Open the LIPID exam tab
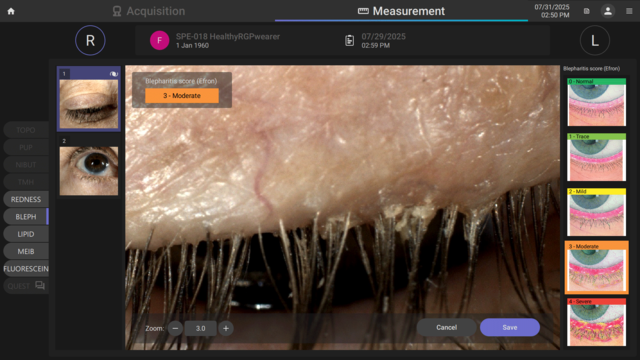640x360 pixels. pos(26,234)
